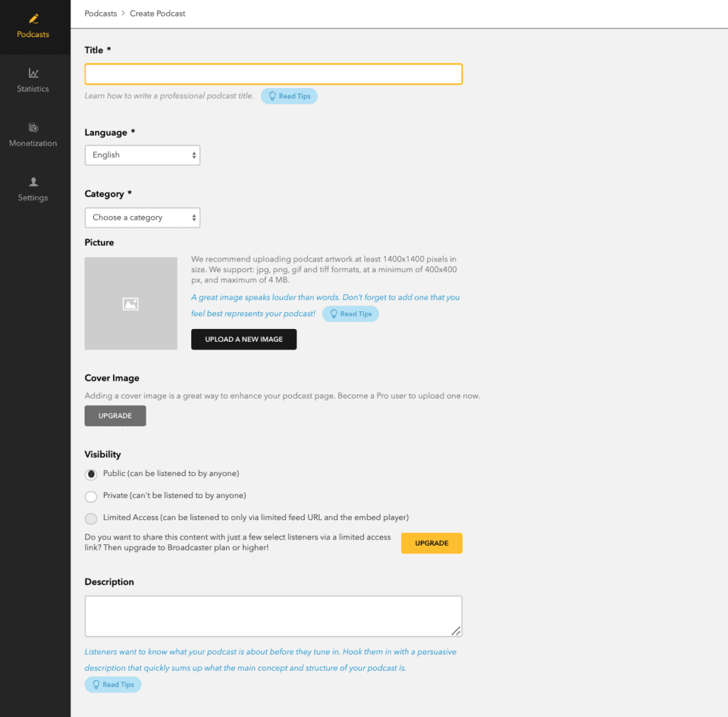
Task: Click the yellow Upgrade button for limited access
Action: tap(432, 543)
